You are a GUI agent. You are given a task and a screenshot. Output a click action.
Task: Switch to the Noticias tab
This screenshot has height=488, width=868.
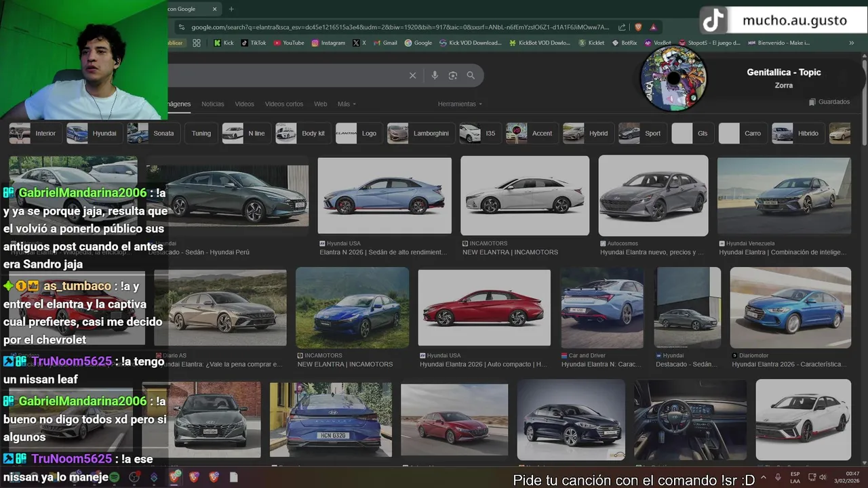pyautogui.click(x=212, y=104)
